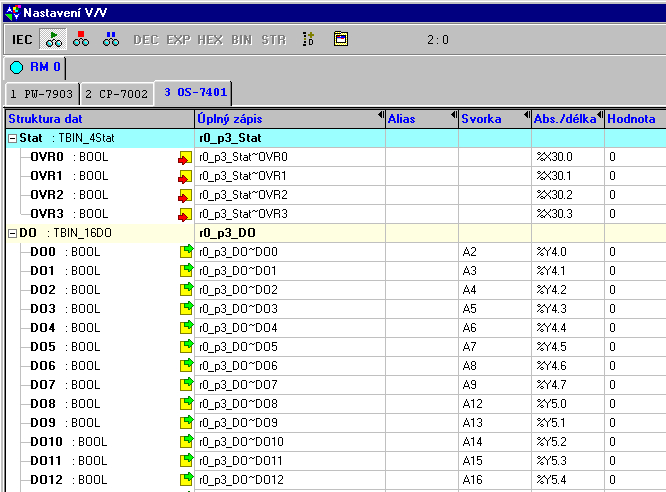Viewport: 666px width, 492px height.
Task: Click the output arrow icon for DO9
Action: click(x=186, y=422)
